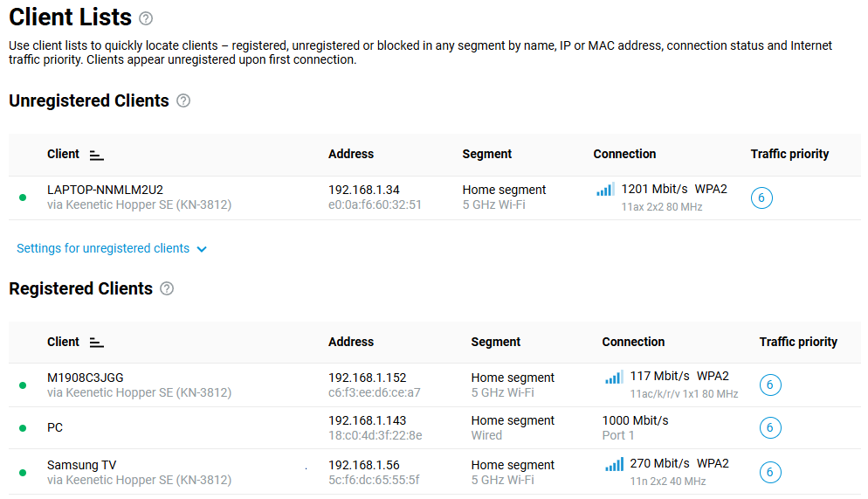Open the LAPTOP-NNMLM2U2 client entry
868x499 pixels.
pos(105,190)
